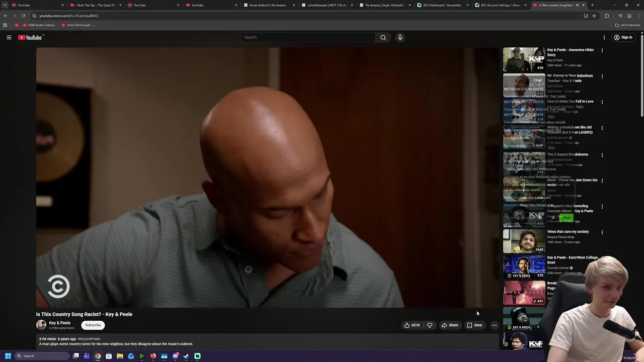Screen dimensions: 644x362
Task: Open Chrome three-dot menu
Action: pos(638,16)
